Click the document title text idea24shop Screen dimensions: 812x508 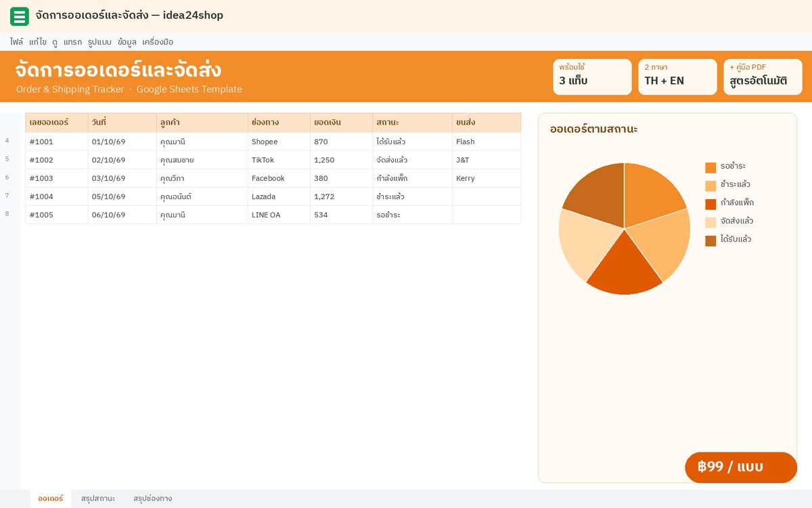(193, 16)
